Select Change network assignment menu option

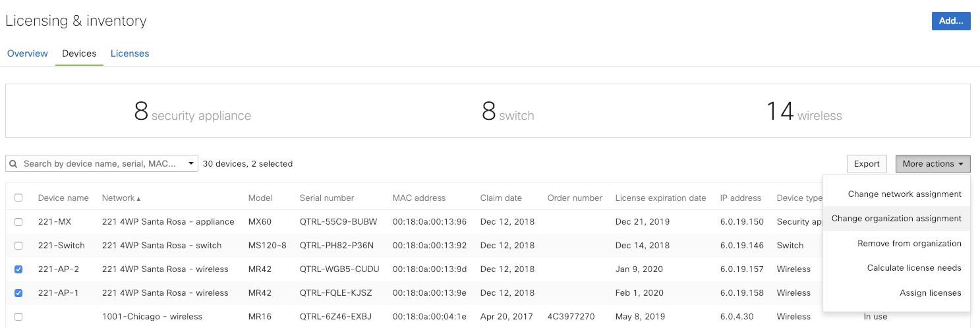[x=904, y=194]
